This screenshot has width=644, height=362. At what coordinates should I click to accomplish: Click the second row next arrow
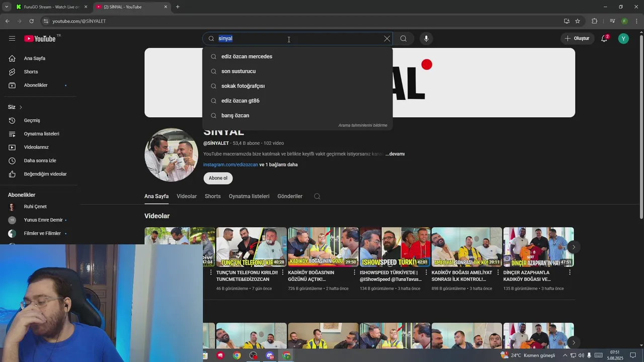pos(574,342)
